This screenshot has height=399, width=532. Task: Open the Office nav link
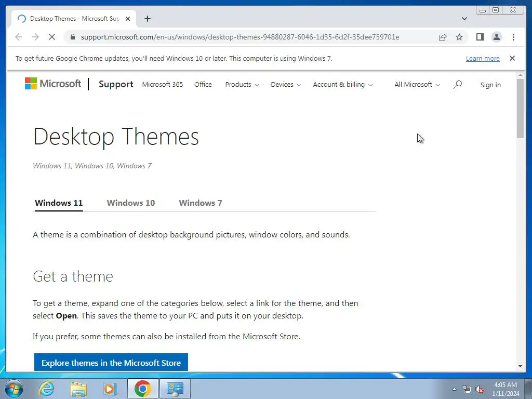pos(203,85)
